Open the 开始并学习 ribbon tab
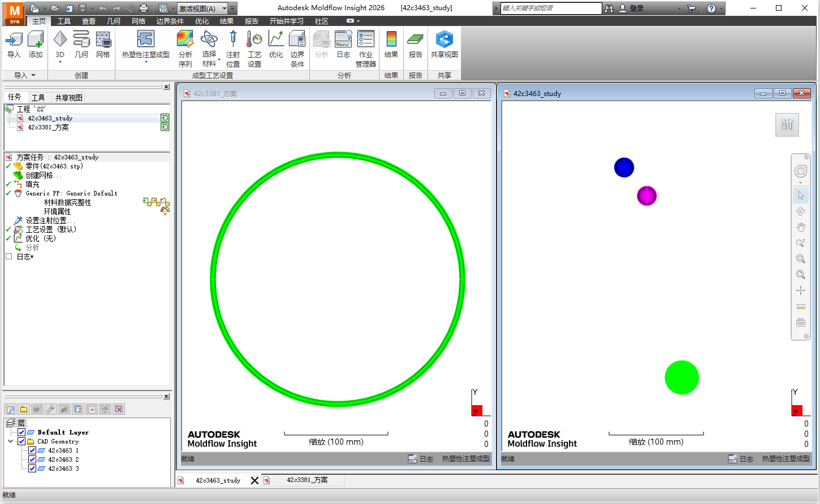This screenshot has height=504, width=820. point(287,21)
